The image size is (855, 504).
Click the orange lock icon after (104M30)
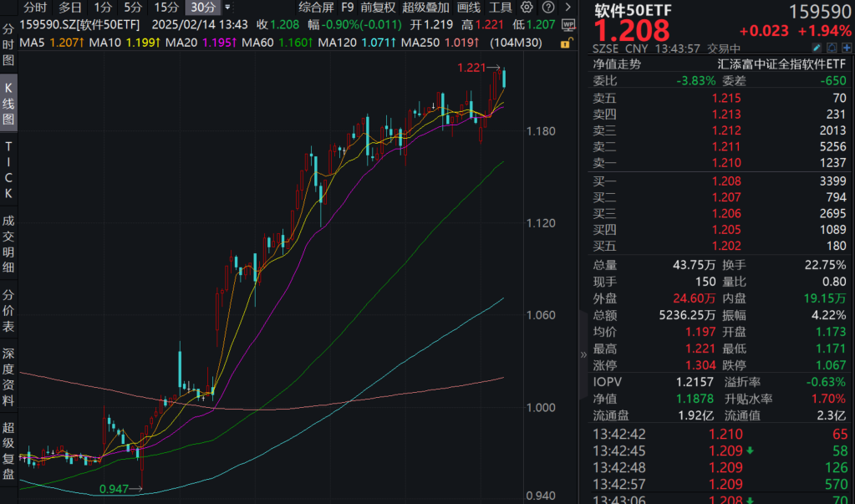pos(567,43)
